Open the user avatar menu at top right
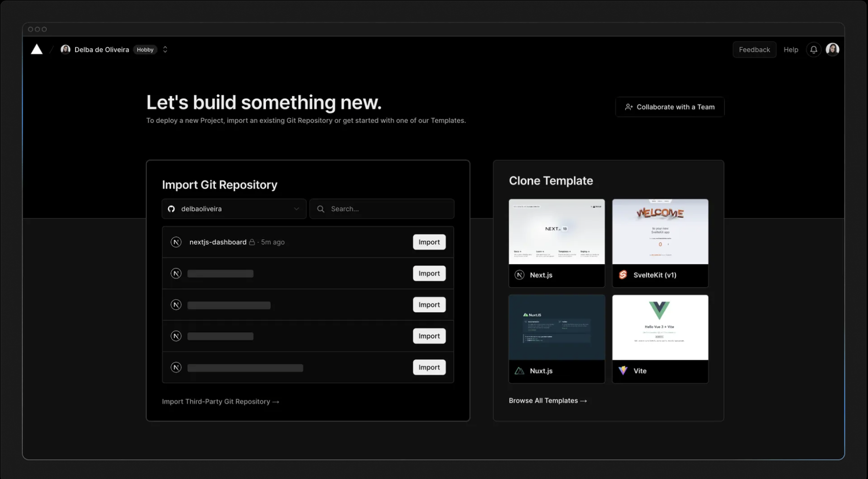Screen dimensions: 868x479 832,49
